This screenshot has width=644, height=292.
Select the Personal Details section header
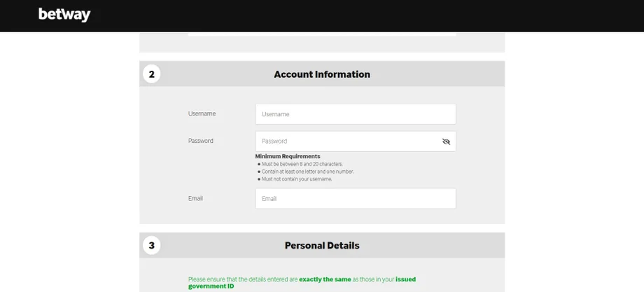pyautogui.click(x=322, y=246)
